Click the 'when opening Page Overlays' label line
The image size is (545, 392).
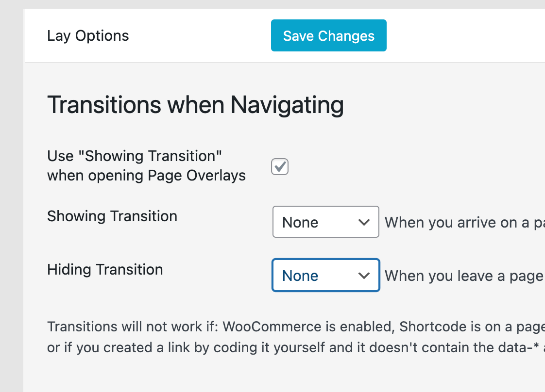coord(146,176)
